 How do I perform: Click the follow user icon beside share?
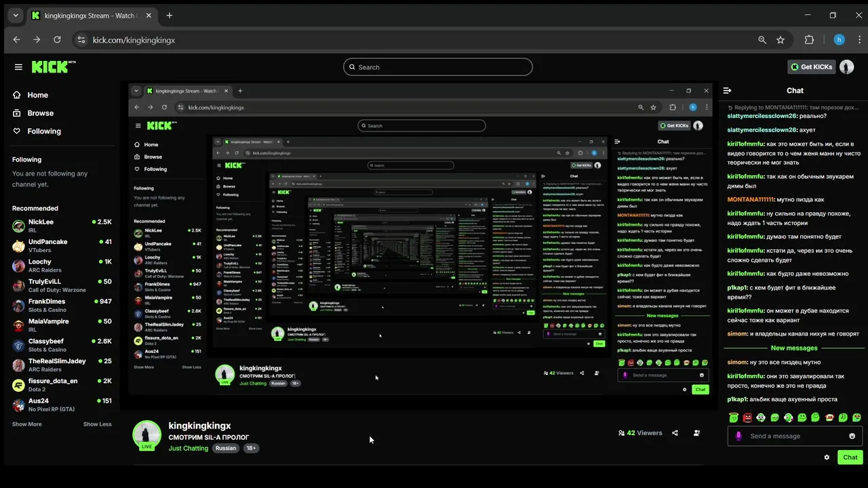[696, 433]
